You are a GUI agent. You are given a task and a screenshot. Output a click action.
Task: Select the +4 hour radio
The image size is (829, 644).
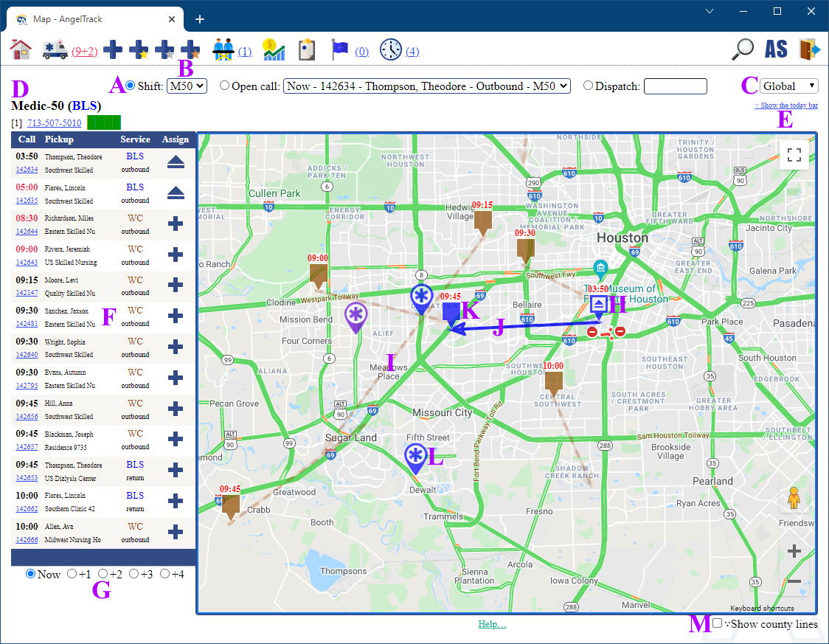click(164, 574)
